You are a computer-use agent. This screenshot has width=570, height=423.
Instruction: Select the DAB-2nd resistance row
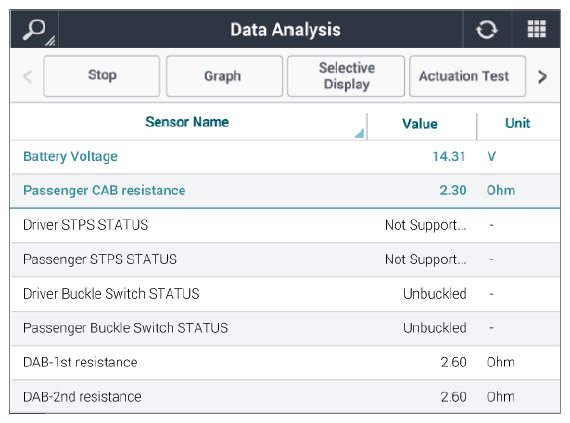tap(285, 396)
